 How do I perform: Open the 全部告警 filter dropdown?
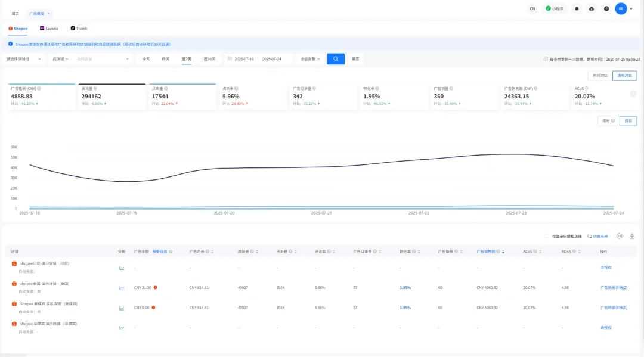pyautogui.click(x=310, y=59)
